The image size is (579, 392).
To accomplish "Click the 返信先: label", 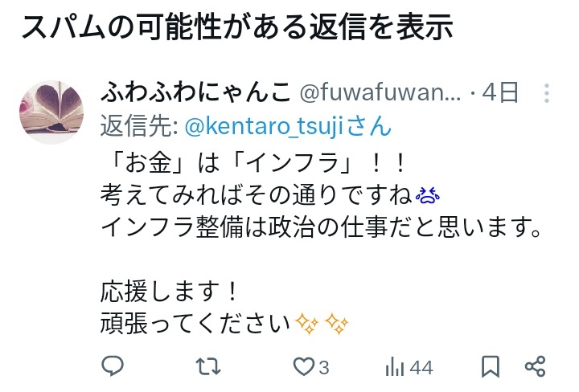I will [x=140, y=126].
